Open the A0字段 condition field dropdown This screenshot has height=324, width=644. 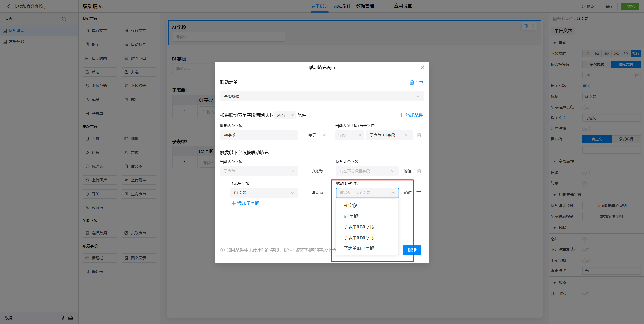pyautogui.click(x=259, y=135)
